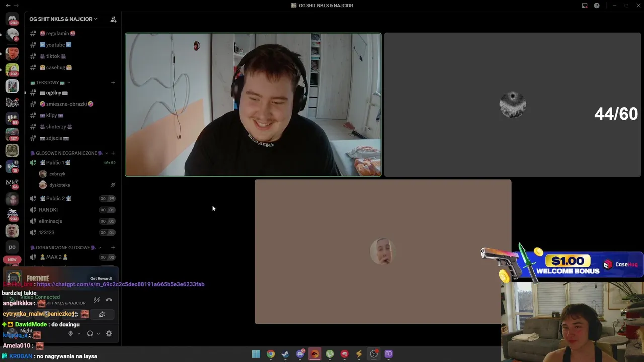The width and height of the screenshot is (644, 362).
Task: Open the soundboard button in voice panel
Action: pyautogui.click(x=102, y=314)
